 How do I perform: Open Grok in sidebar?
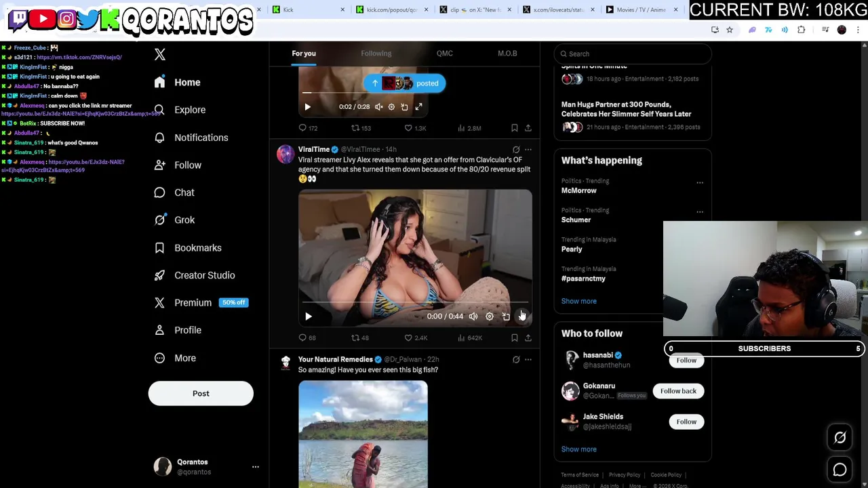point(174,220)
